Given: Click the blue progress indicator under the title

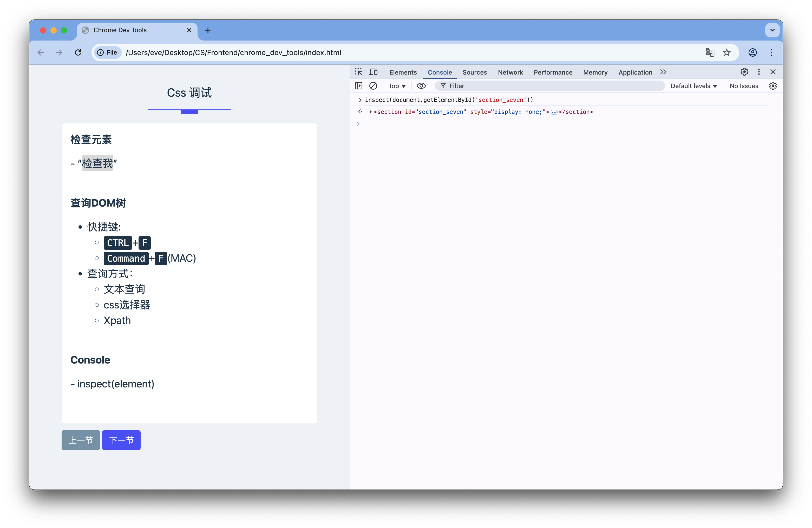Looking at the screenshot, I should click(x=189, y=112).
